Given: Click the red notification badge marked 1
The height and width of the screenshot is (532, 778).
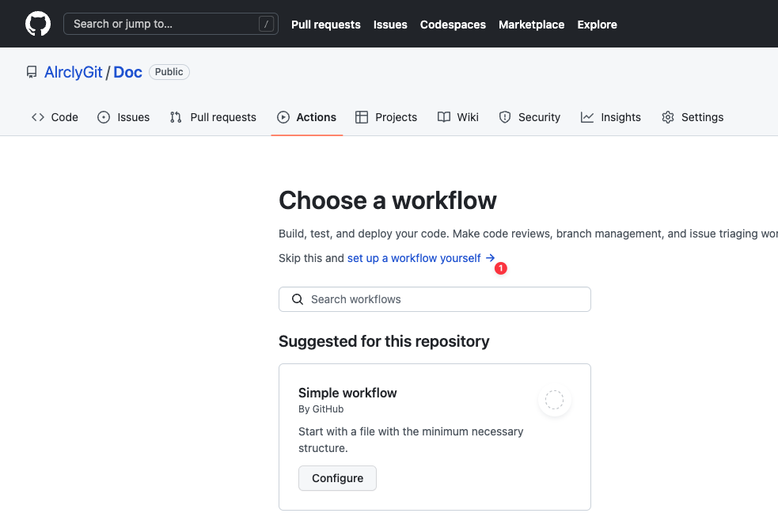Looking at the screenshot, I should click(x=500, y=269).
